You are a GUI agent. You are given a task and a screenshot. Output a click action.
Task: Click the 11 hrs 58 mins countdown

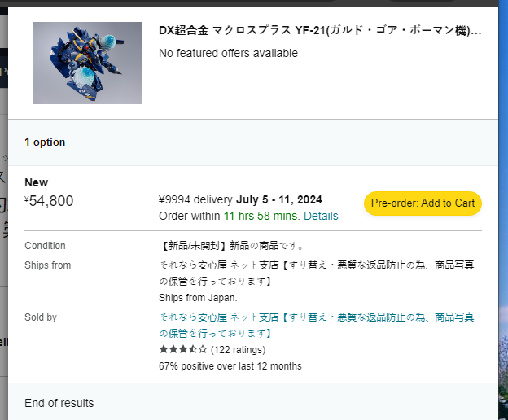pos(261,216)
